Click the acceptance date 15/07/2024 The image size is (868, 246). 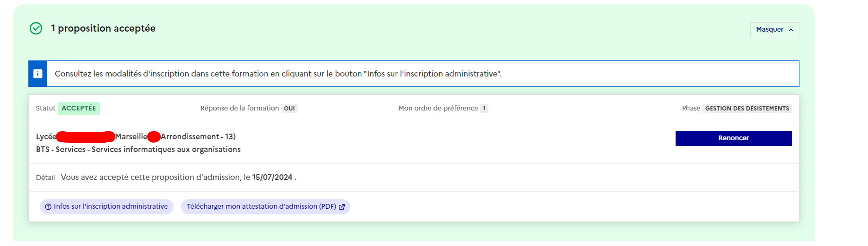click(x=272, y=178)
